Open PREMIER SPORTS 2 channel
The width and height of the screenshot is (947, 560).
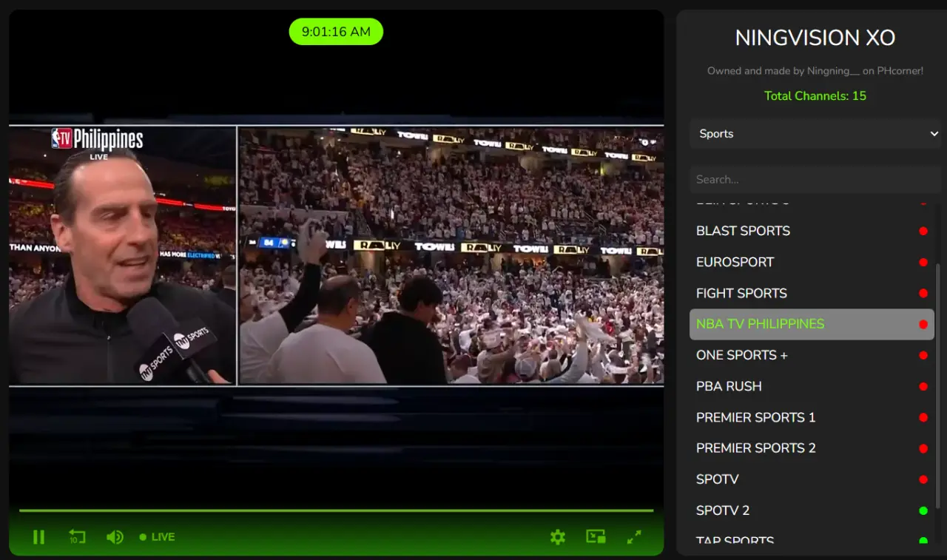point(812,448)
